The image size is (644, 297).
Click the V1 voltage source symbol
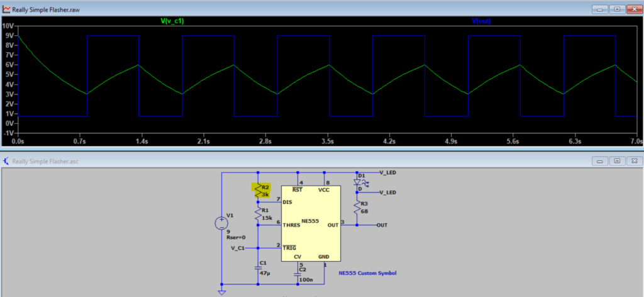(x=221, y=223)
